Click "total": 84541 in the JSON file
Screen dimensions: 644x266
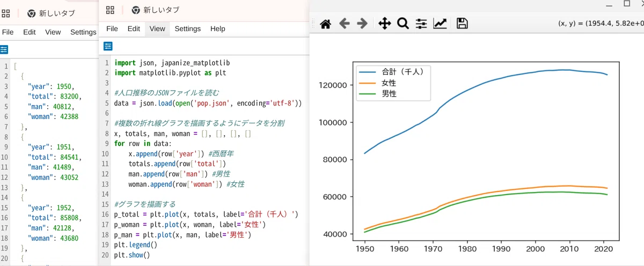click(x=55, y=157)
